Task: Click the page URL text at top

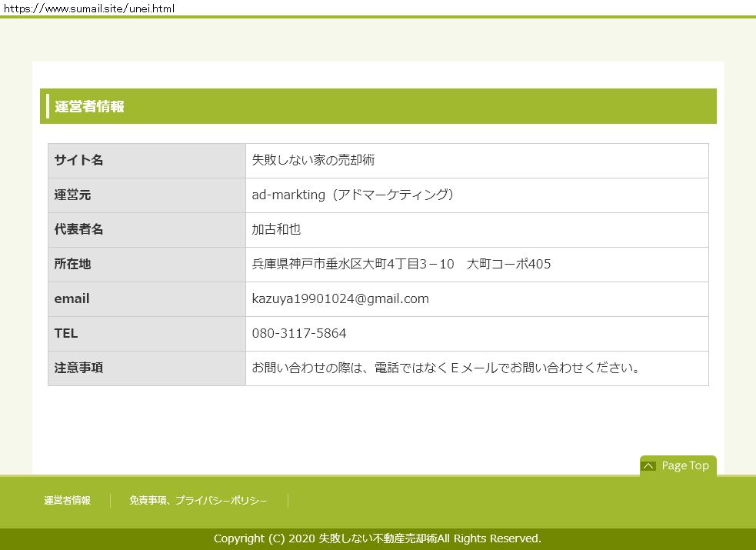Action: coord(88,8)
